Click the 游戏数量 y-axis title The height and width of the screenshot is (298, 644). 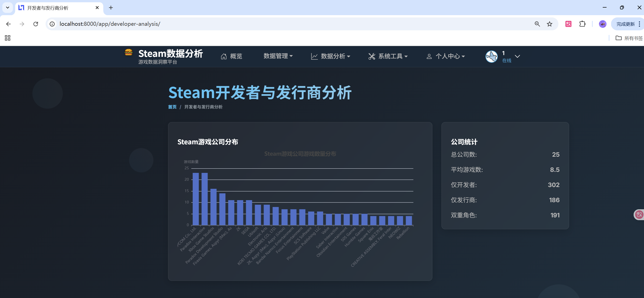[191, 162]
